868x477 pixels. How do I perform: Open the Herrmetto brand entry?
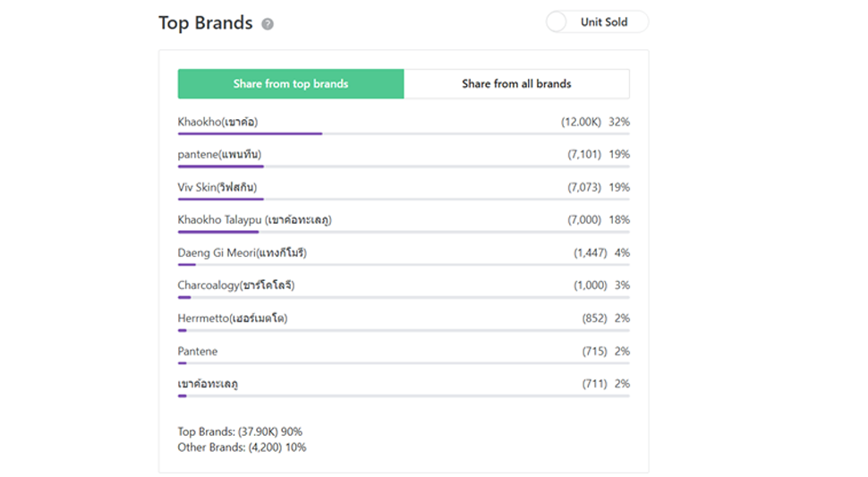click(x=232, y=319)
